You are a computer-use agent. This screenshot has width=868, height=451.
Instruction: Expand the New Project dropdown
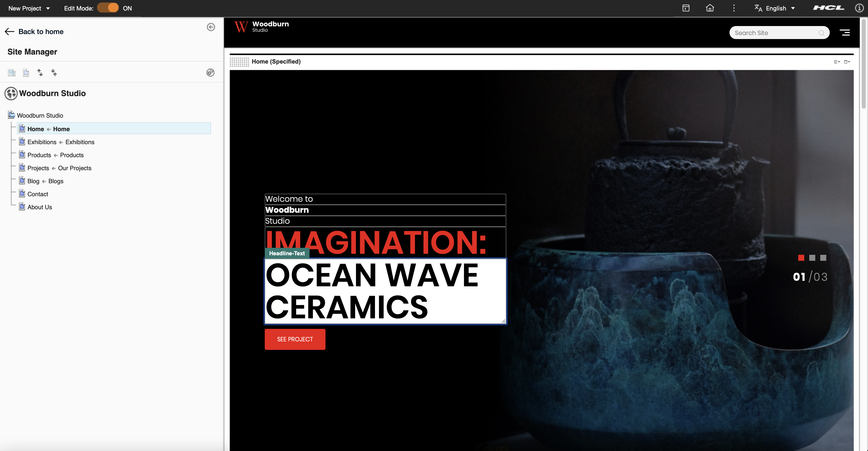(47, 8)
